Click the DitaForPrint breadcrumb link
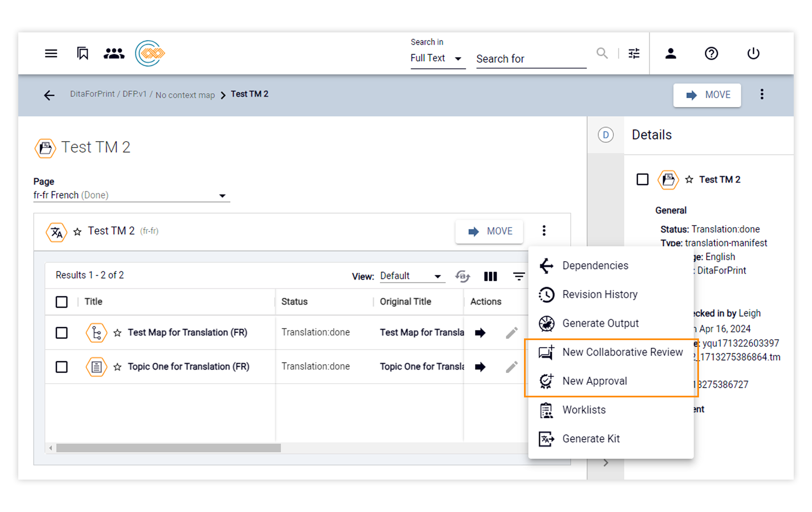812x512 pixels. pos(92,94)
